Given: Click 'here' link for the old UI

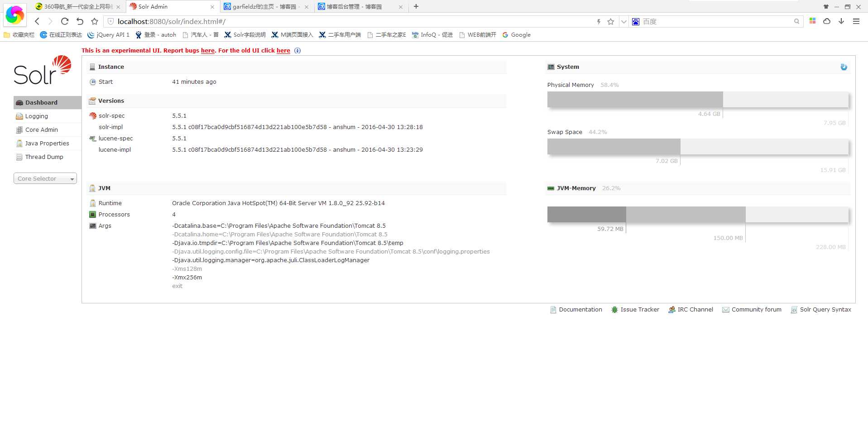Looking at the screenshot, I should (283, 51).
